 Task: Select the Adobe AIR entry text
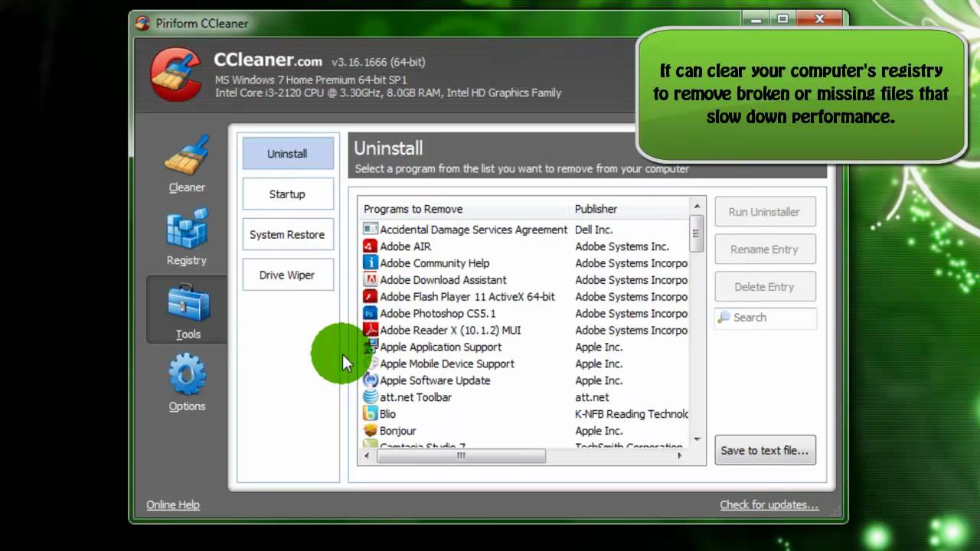(405, 246)
